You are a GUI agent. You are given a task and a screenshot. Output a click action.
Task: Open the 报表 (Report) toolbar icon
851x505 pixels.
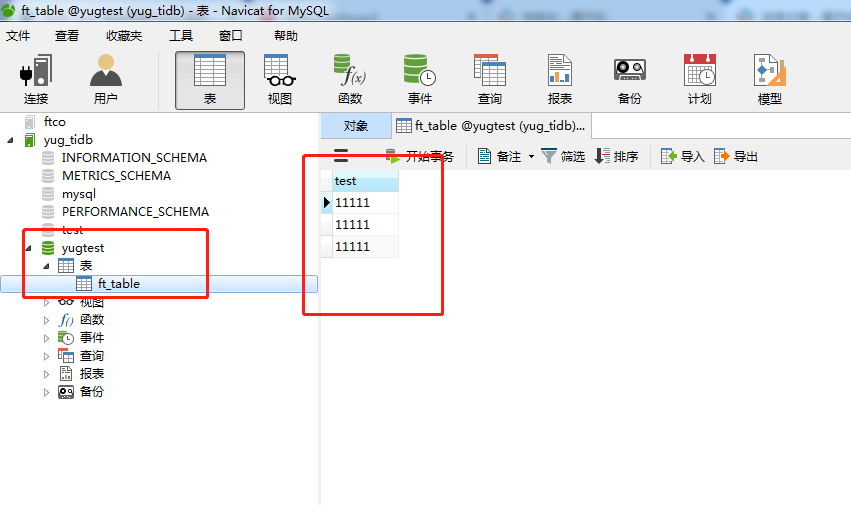point(560,80)
